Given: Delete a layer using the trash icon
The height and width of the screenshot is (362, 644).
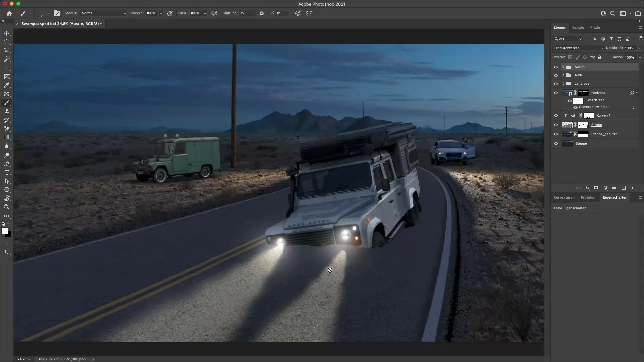Looking at the screenshot, I should (x=632, y=188).
